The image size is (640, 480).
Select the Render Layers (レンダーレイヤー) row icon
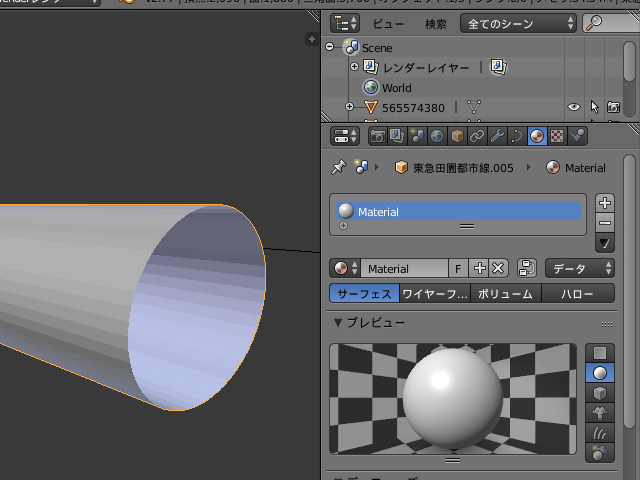pos(371,67)
